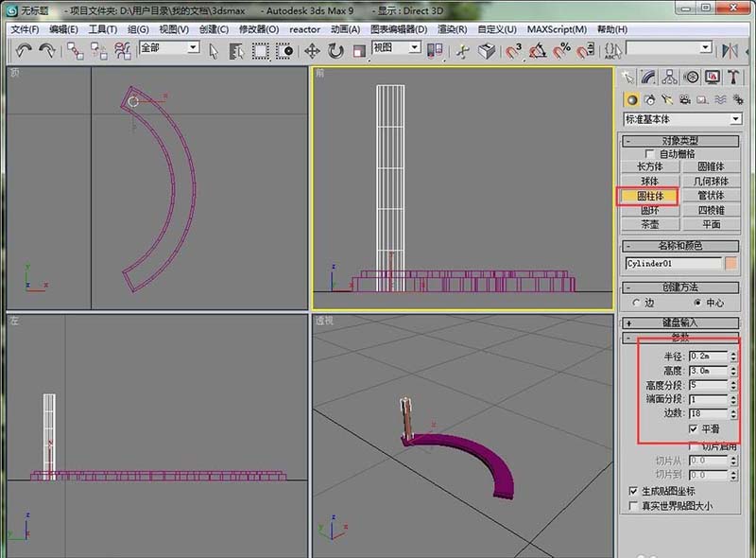The height and width of the screenshot is (558, 756).
Task: Open the 编辑(E) menu
Action: [63, 29]
